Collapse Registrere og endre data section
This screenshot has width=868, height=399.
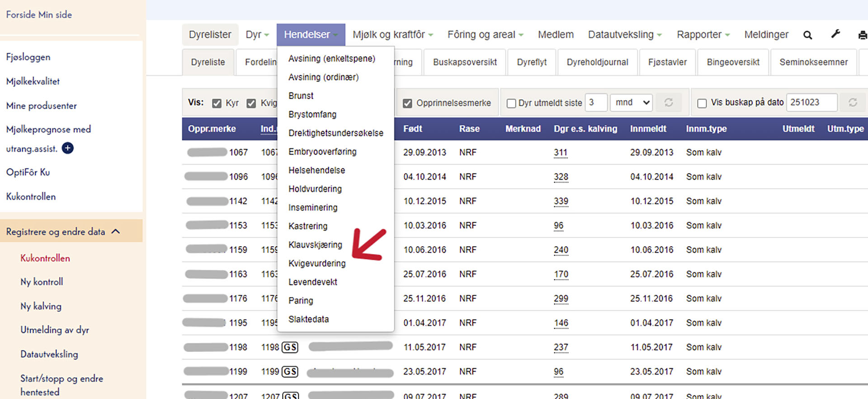[x=71, y=231]
